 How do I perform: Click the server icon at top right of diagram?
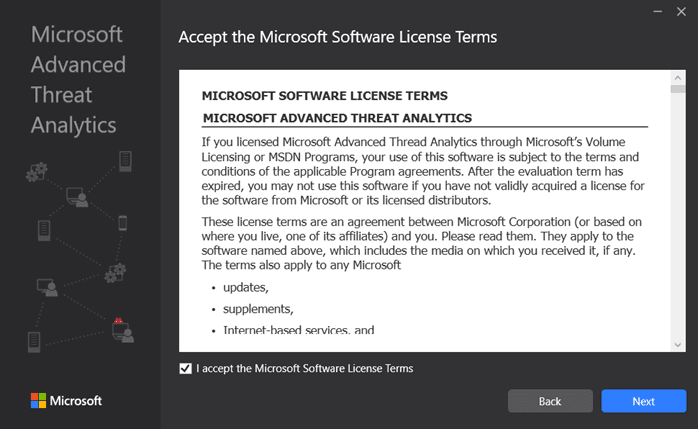tap(125, 161)
